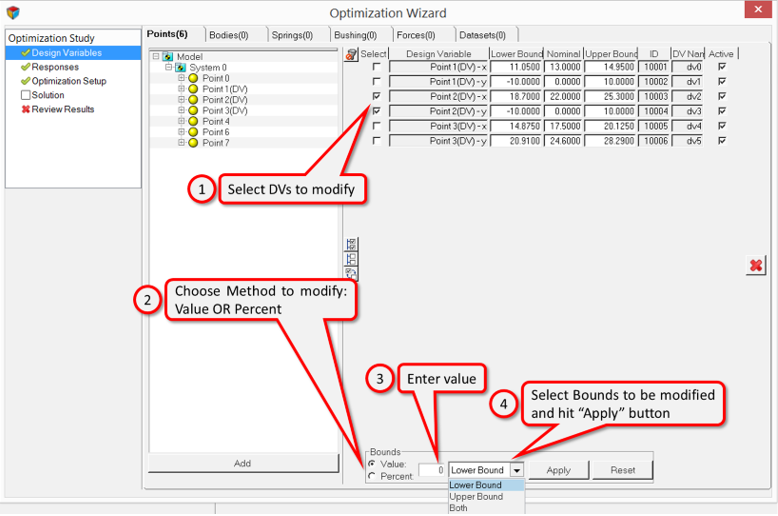Switch to the Datasets(0) tab

(x=482, y=35)
